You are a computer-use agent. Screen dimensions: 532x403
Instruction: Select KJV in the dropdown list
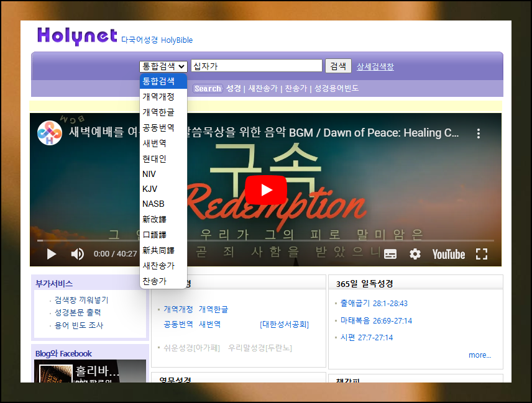[x=163, y=189]
